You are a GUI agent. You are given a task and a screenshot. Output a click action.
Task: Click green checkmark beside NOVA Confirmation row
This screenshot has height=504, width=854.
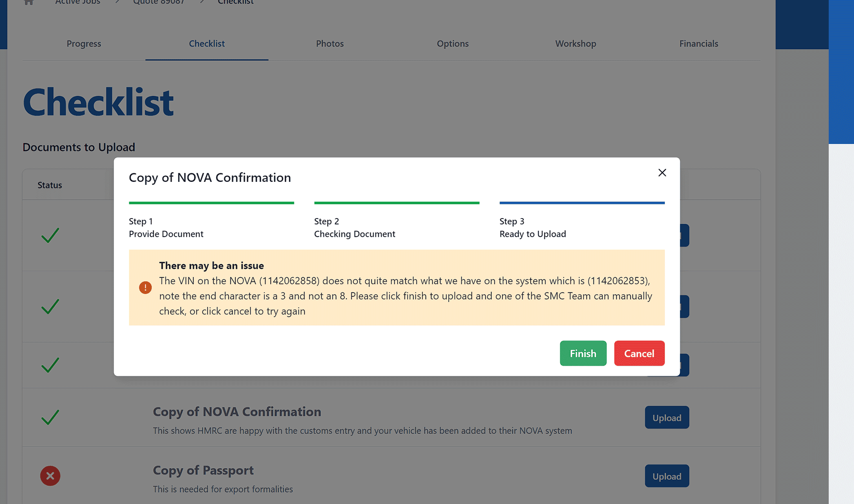(x=50, y=417)
